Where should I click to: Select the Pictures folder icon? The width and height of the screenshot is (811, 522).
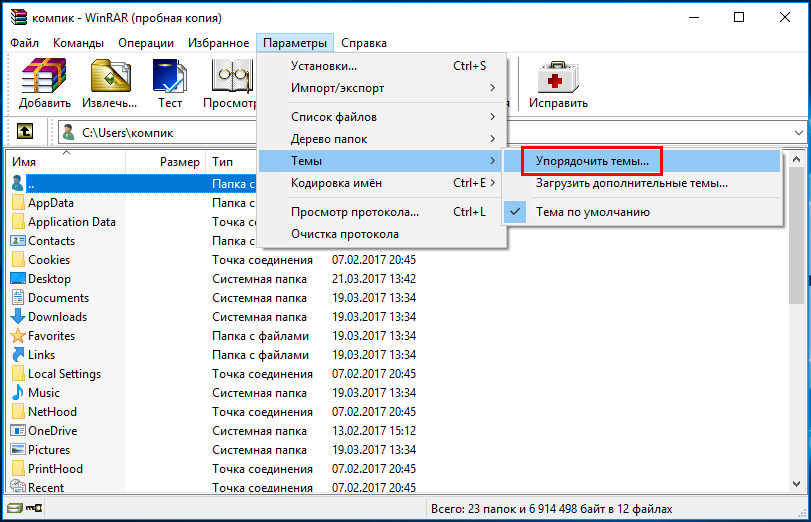coord(18,450)
